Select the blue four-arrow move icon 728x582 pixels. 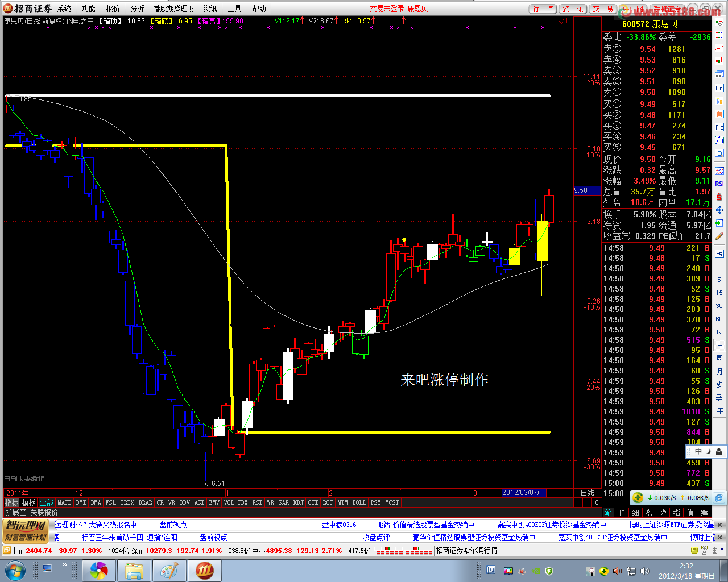tap(719, 210)
